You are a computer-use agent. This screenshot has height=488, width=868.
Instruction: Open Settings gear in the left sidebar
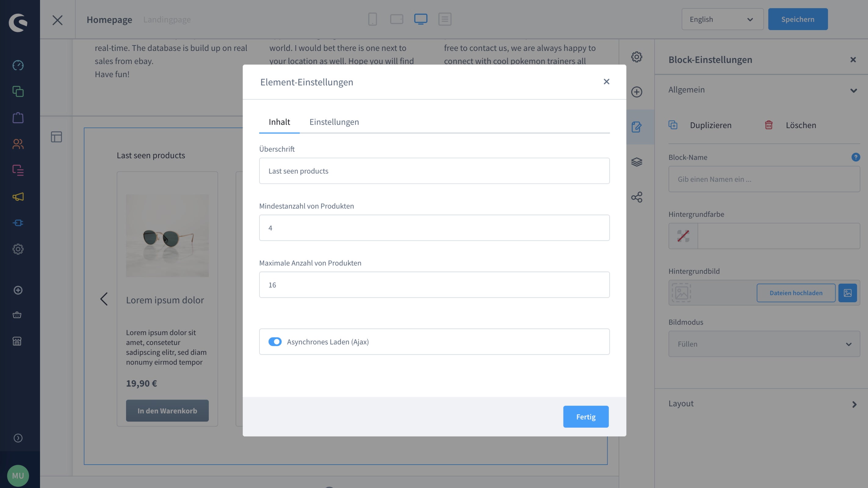(x=18, y=249)
